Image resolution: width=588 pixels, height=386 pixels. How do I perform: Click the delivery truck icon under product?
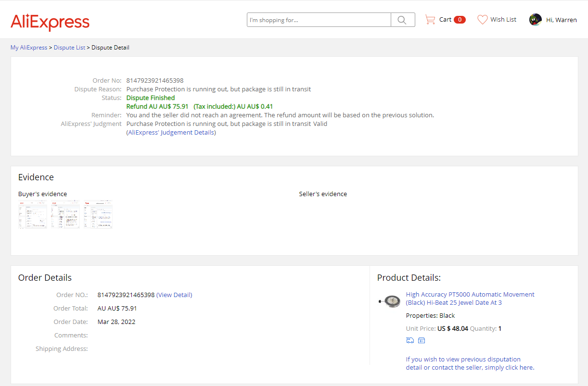pyautogui.click(x=410, y=340)
